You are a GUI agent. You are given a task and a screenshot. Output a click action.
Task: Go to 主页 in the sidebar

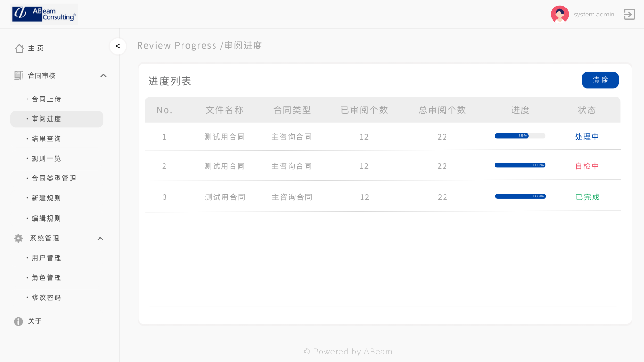[x=36, y=48]
